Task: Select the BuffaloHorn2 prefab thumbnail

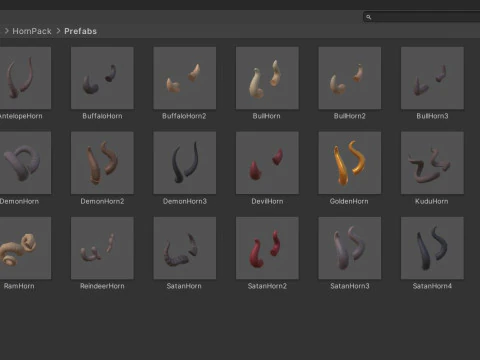Action: point(185,78)
